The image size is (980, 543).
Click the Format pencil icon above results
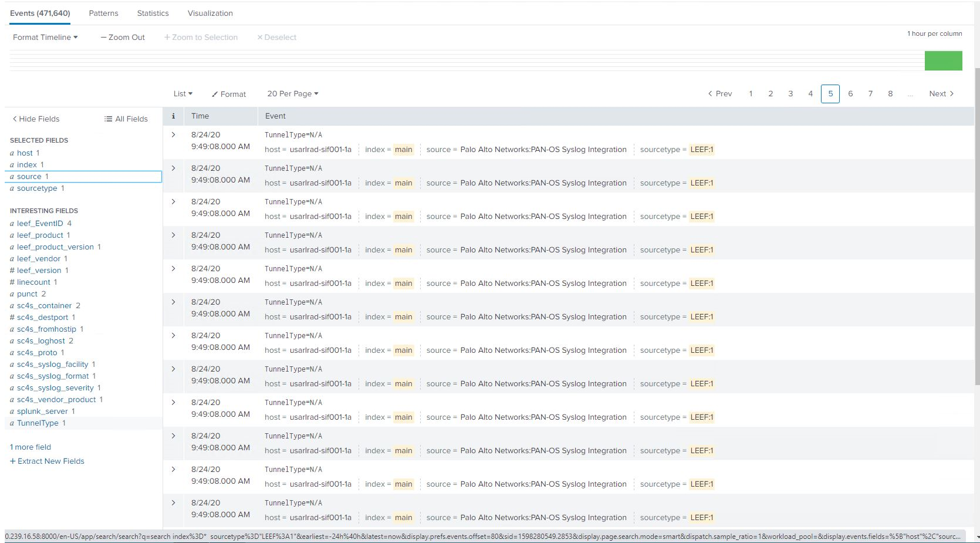[x=215, y=94]
